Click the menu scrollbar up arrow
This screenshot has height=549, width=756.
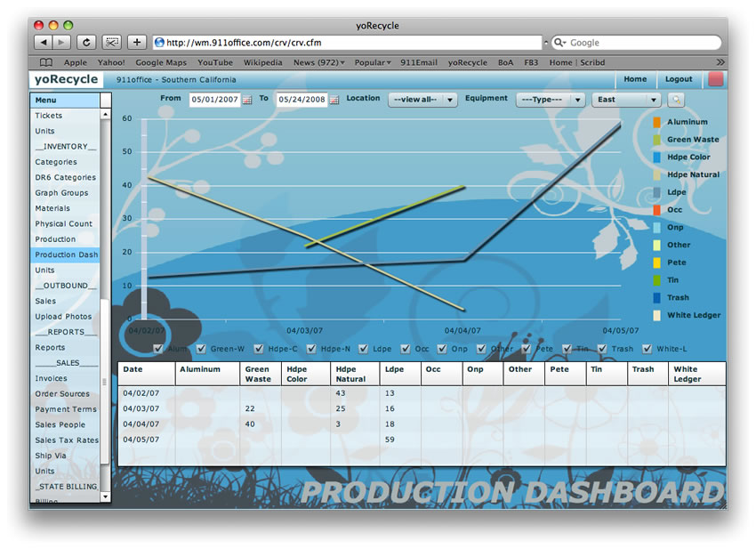[x=105, y=114]
